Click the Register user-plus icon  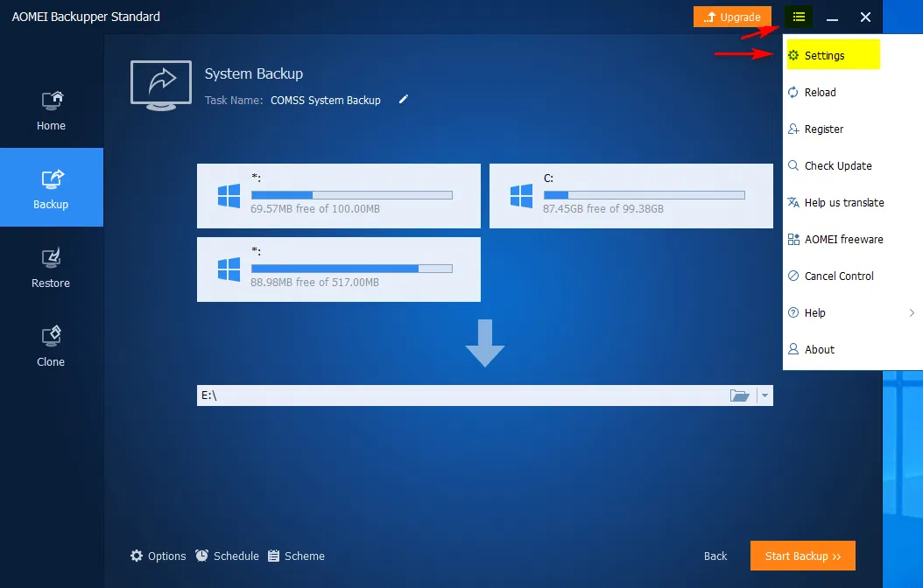click(793, 129)
